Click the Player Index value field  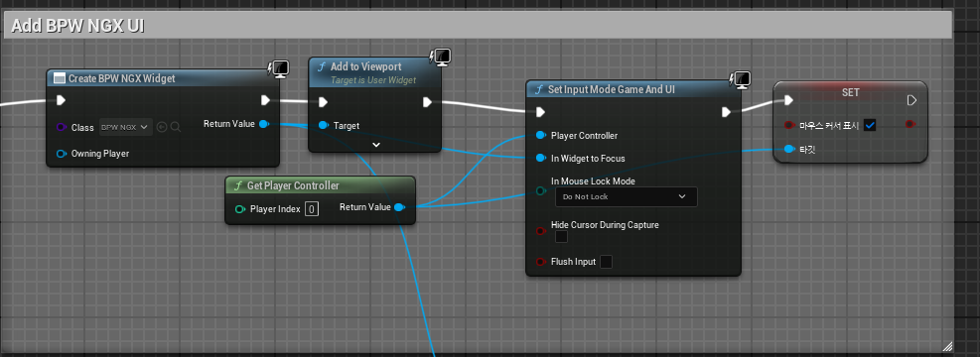click(312, 208)
